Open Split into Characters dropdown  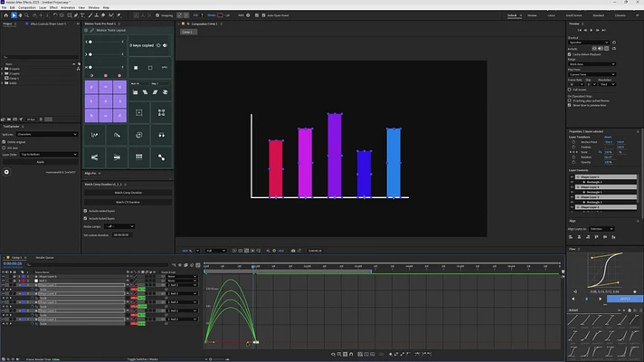point(47,134)
